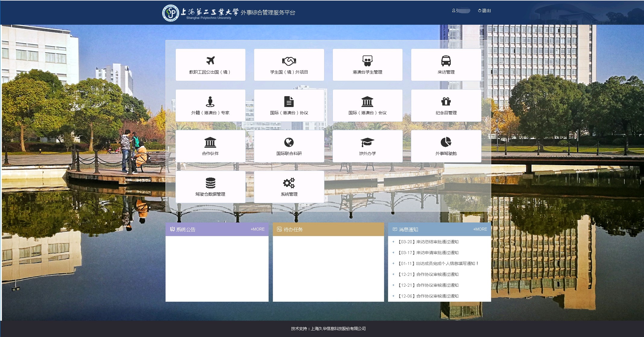The height and width of the screenshot is (337, 644).
Task: Expand +MORE in 消息通知 panel
Action: [x=480, y=229]
